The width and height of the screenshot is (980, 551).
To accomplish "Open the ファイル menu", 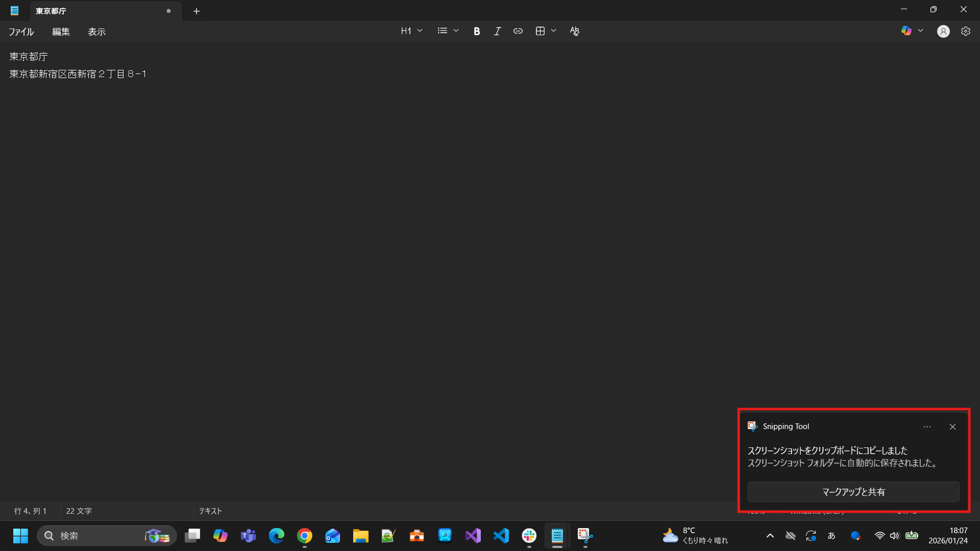I will [21, 32].
